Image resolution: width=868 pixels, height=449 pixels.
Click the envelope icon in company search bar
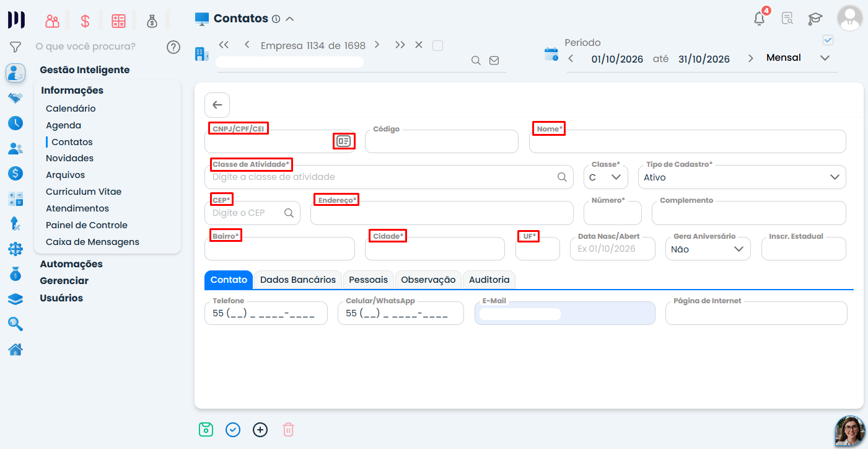coord(494,60)
